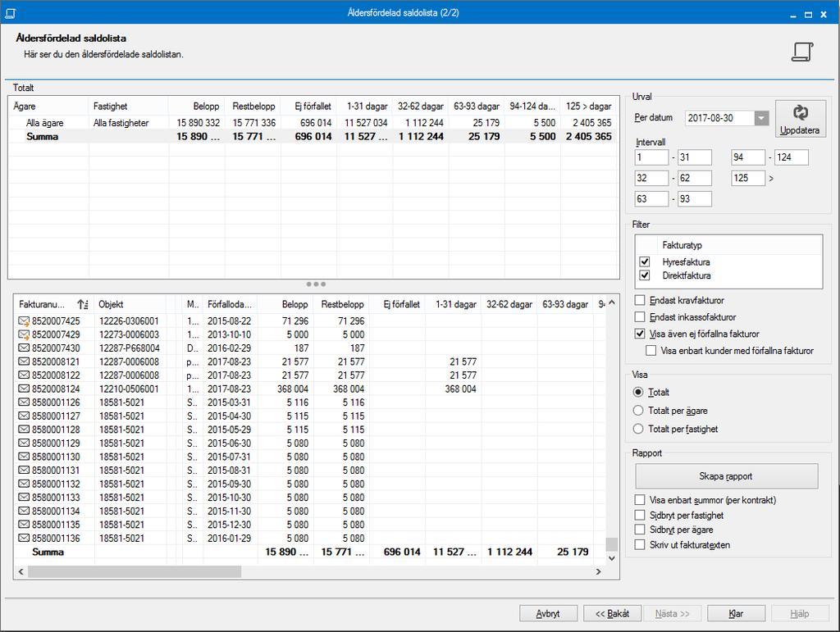
Task: Enable Sidbryt per fastighet
Action: [x=639, y=515]
